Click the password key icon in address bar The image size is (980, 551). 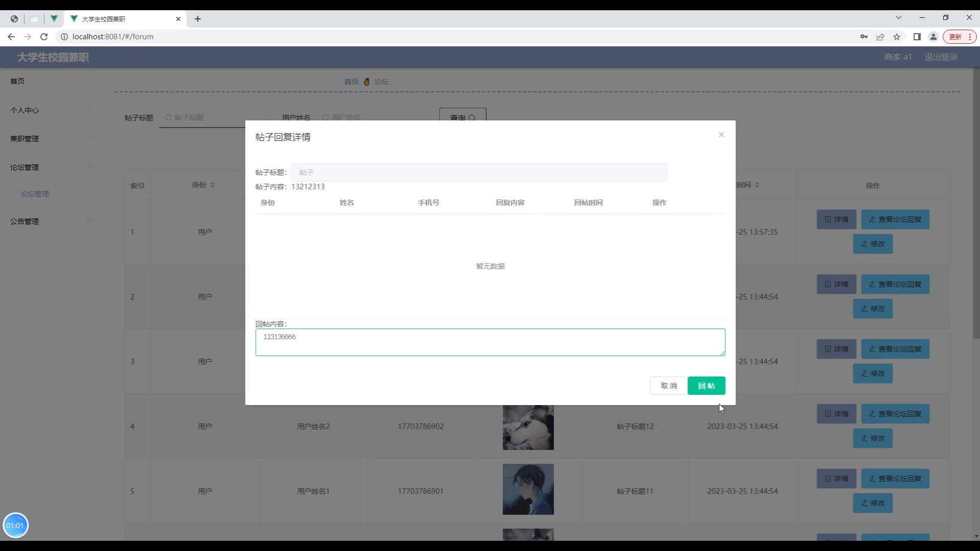click(864, 37)
